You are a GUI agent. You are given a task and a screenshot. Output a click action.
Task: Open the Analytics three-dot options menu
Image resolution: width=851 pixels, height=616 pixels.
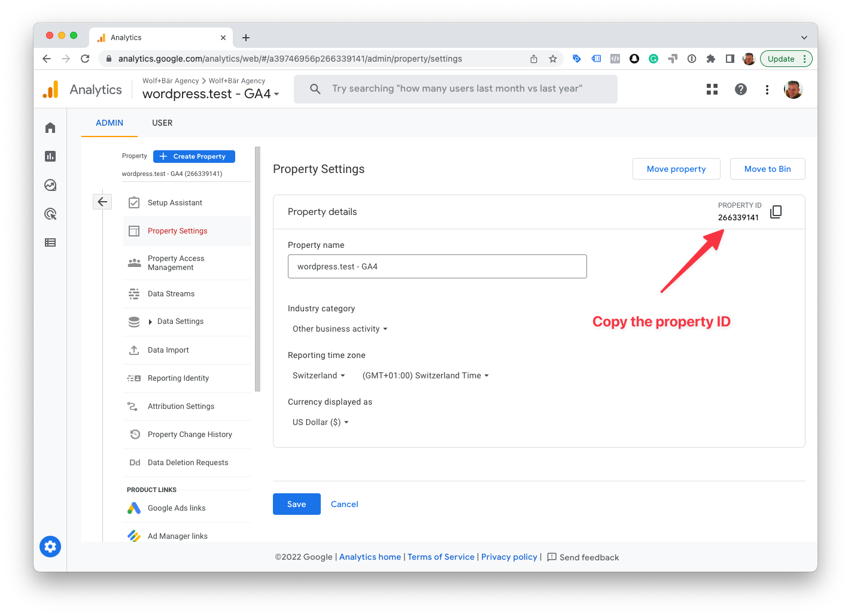[767, 89]
